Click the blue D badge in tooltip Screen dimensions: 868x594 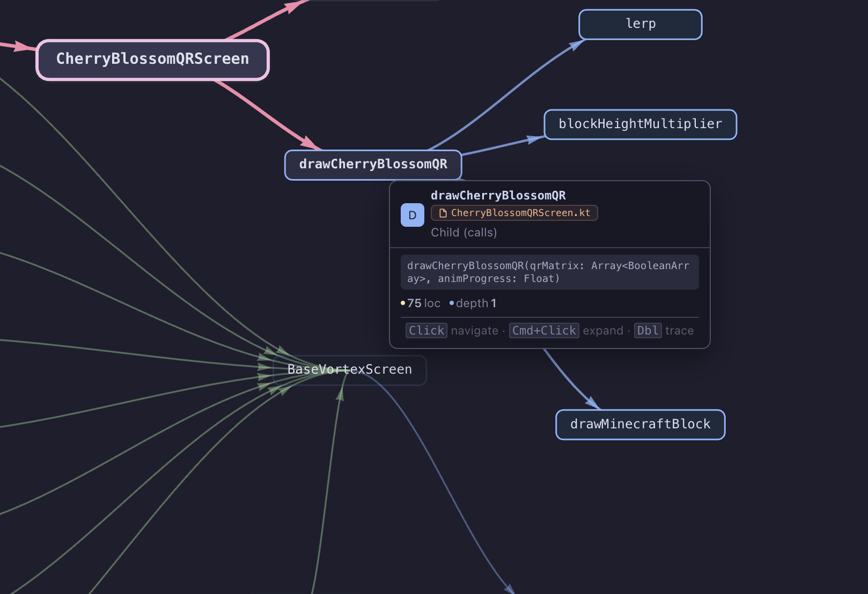click(412, 215)
